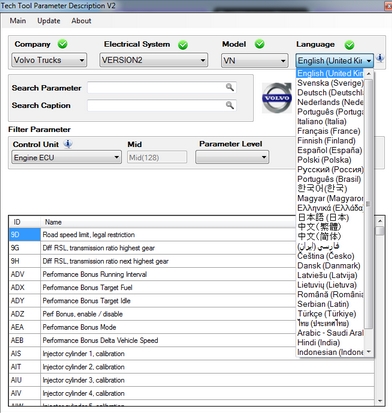Viewport: 392px width, 413px height.
Task: Click the info icon next to Language dropdown
Action: (380, 59)
